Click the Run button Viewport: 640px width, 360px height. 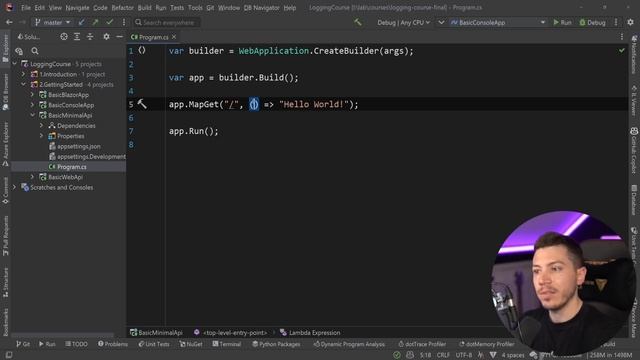562,22
